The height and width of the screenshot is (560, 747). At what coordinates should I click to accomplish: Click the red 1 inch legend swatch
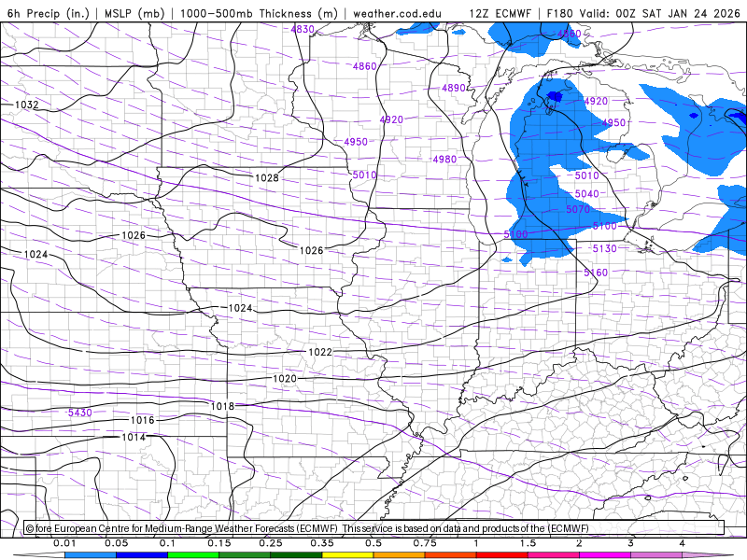[x=502, y=555]
